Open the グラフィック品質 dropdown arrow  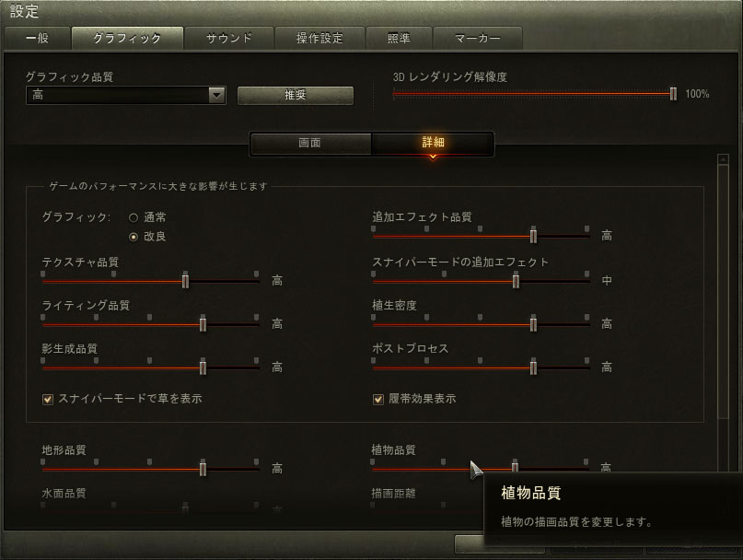coord(216,95)
